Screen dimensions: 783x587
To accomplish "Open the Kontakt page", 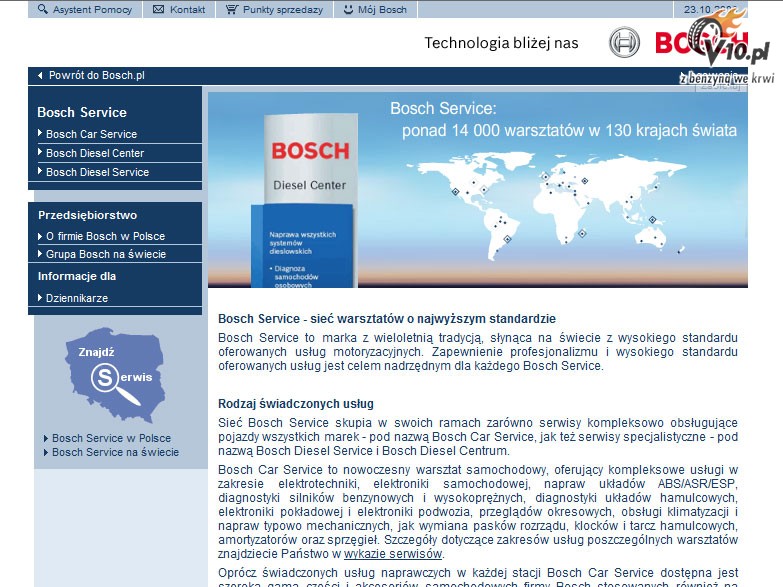I will click(x=187, y=9).
